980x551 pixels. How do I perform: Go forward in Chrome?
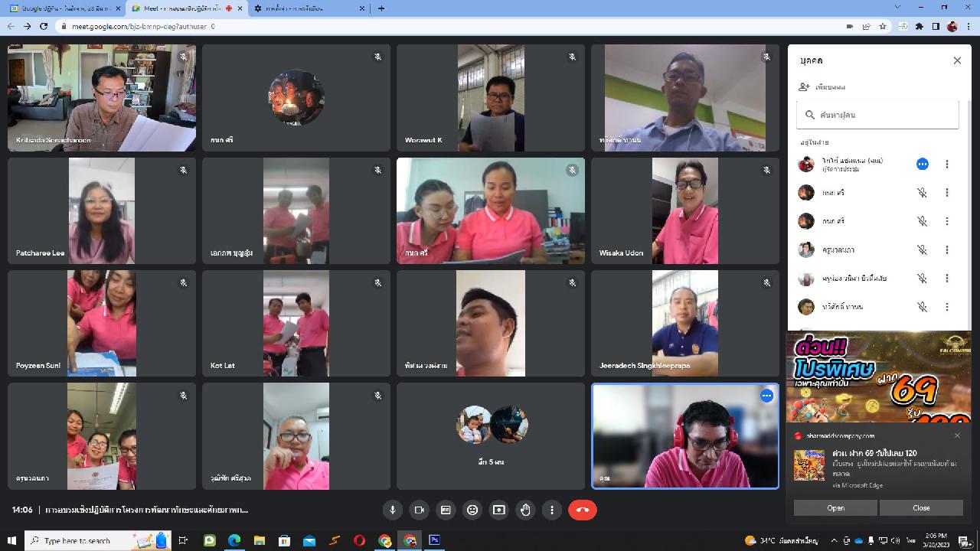[28, 26]
